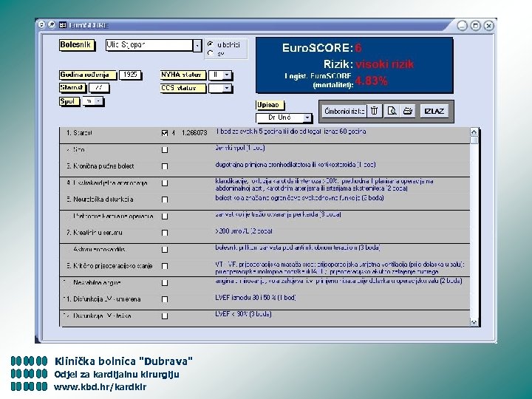Check the Neurološka disfunkcija checkbox

point(165,199)
